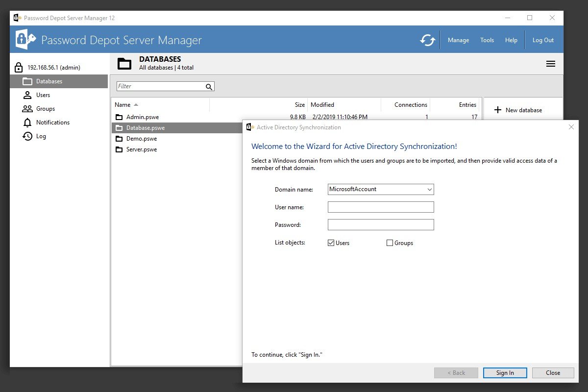
Task: Click the Name column sort arrow
Action: [136, 105]
